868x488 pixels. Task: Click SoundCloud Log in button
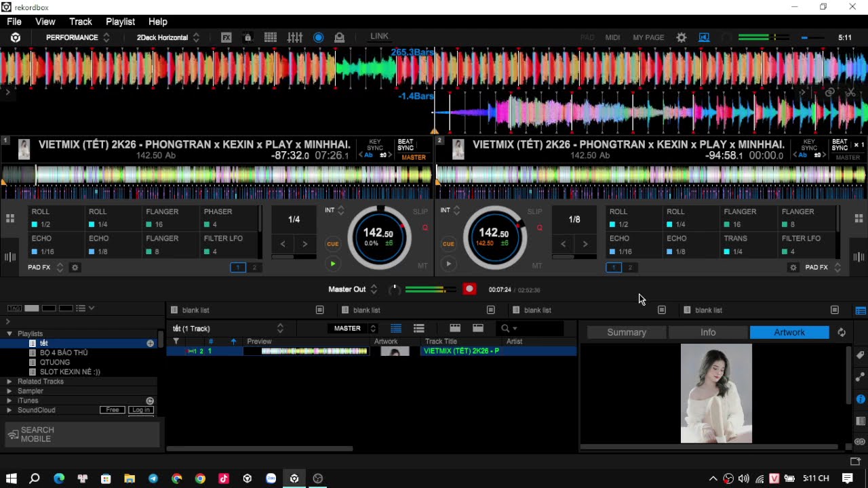point(141,410)
